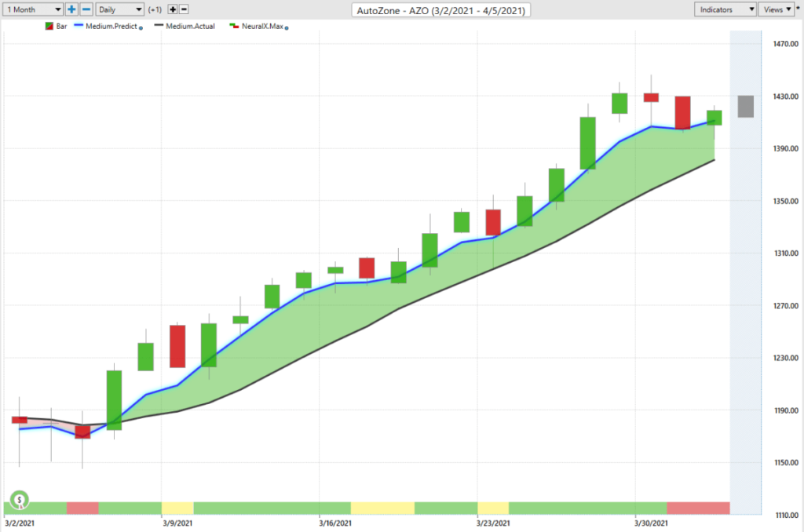Click the blue plus zoom-in button
The image size is (804, 532).
click(71, 9)
